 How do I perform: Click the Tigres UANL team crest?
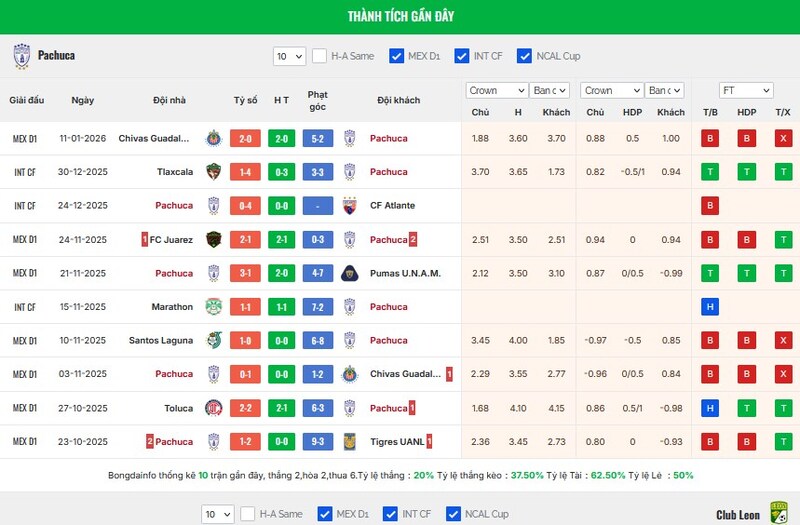click(x=350, y=441)
